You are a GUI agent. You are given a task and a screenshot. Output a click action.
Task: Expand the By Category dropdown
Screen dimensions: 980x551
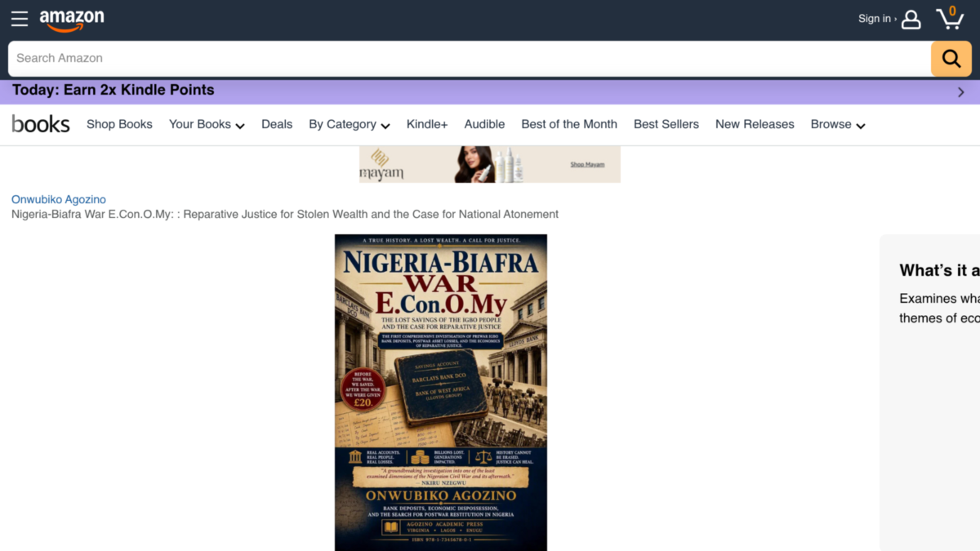(350, 124)
